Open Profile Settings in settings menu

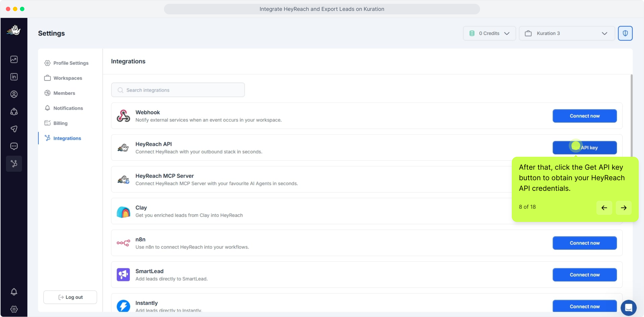[x=66, y=63]
